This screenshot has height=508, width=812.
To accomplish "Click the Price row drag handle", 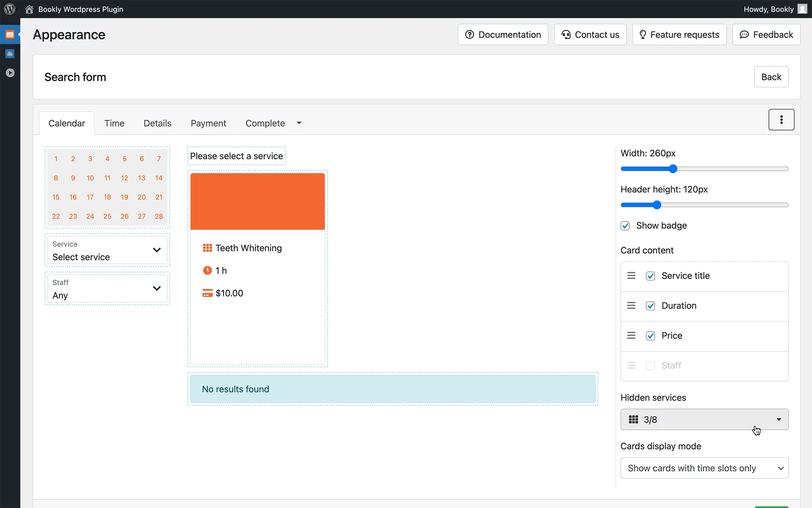I will [x=631, y=335].
